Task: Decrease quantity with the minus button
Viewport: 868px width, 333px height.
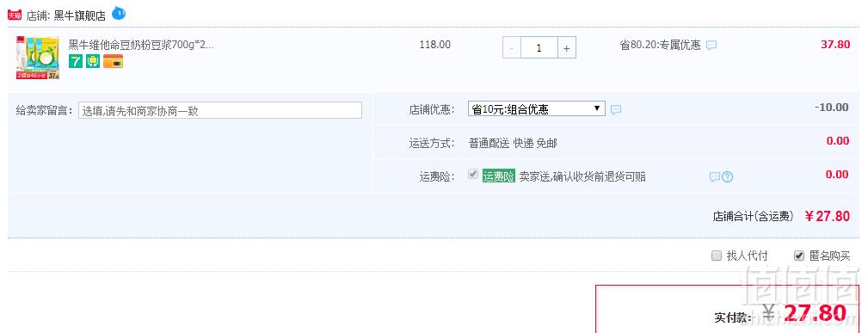Action: (512, 48)
